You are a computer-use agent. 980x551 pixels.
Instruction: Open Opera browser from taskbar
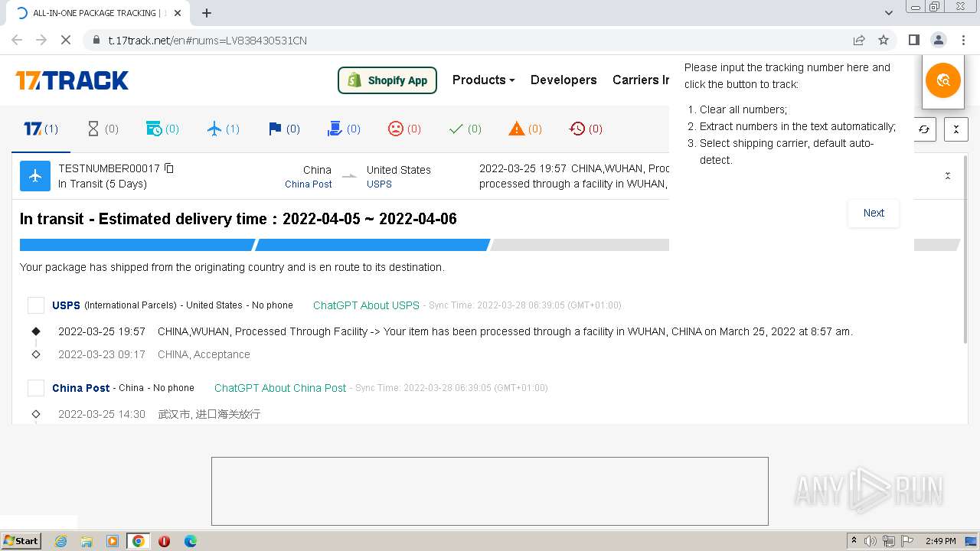coord(164,541)
